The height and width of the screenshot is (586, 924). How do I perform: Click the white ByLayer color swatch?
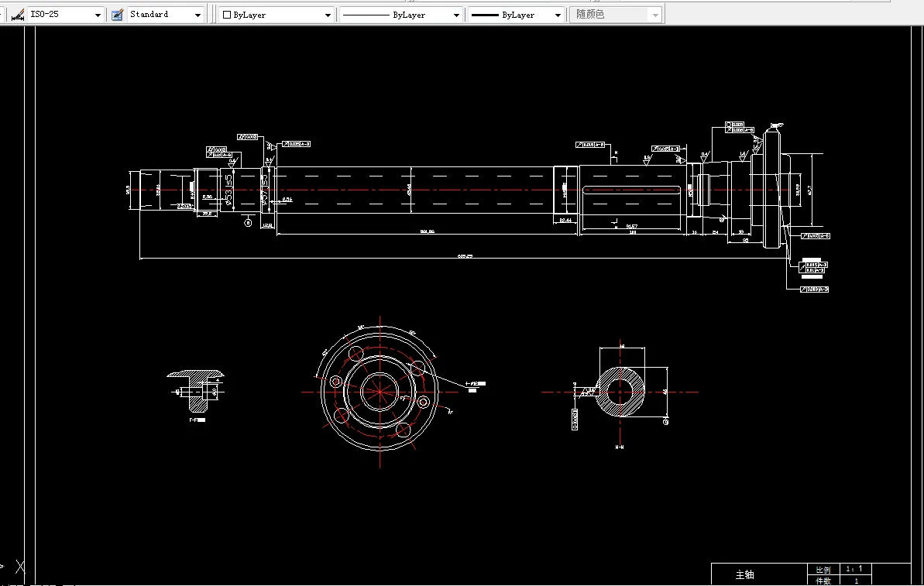click(x=227, y=15)
